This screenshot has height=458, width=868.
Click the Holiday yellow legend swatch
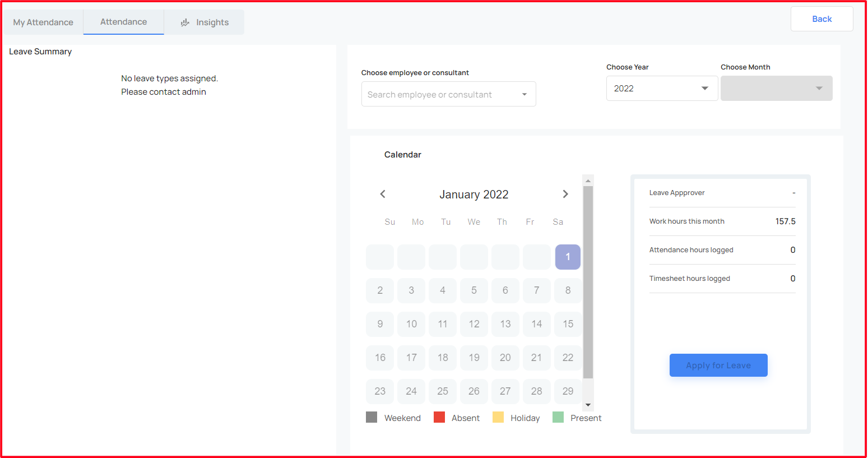(x=498, y=417)
